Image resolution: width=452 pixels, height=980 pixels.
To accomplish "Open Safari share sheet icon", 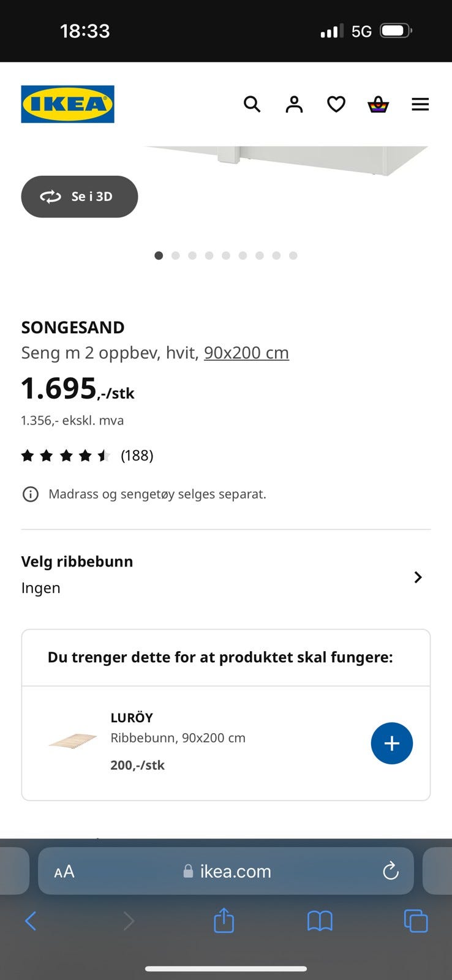I will click(x=224, y=920).
